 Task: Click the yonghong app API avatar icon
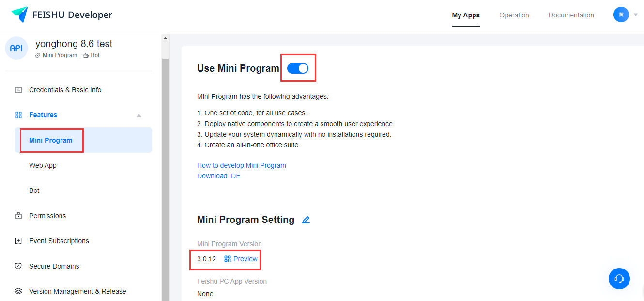click(x=16, y=48)
